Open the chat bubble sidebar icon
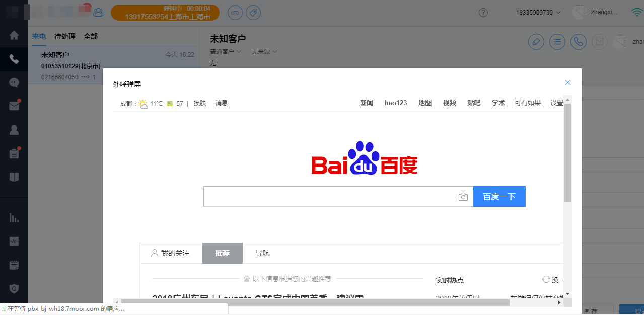Viewport: 644px width, 315px height. pos(14,82)
